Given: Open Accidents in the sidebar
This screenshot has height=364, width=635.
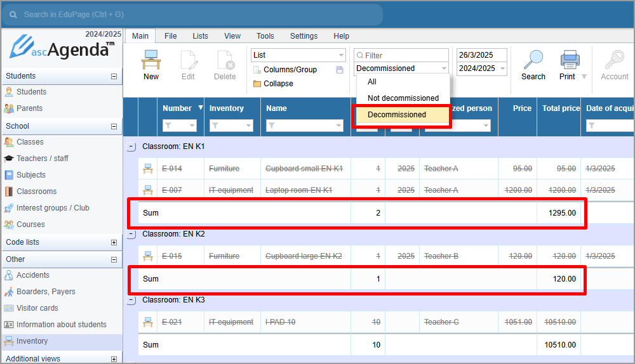Looking at the screenshot, I should (32, 275).
